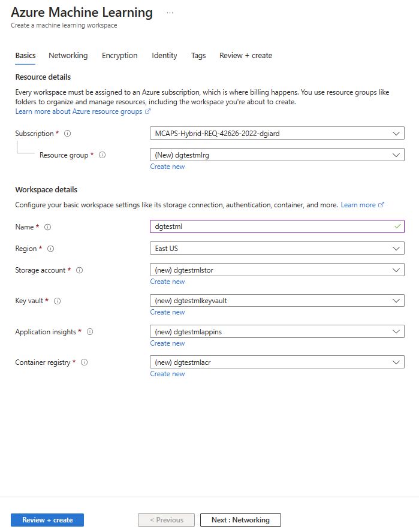Open the Container registry dropdown

click(x=277, y=362)
